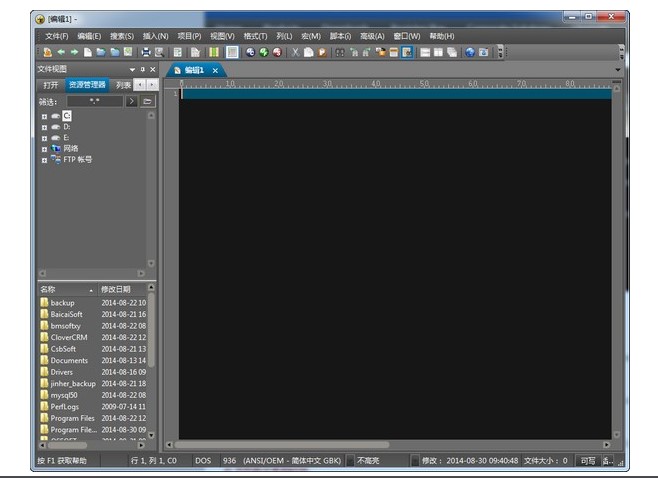Click the green round search icon

tap(264, 52)
